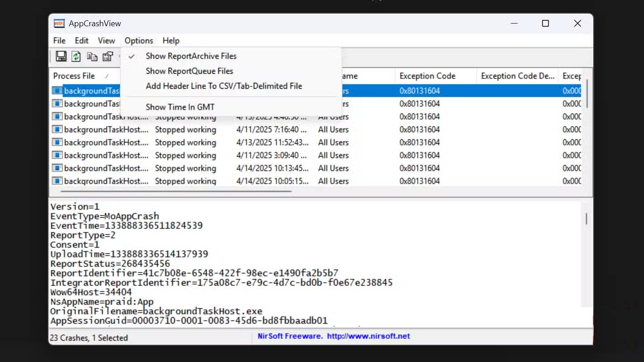The image size is (644, 362).
Task: Click the Copy selected items toolbar icon
Action: 92,57
